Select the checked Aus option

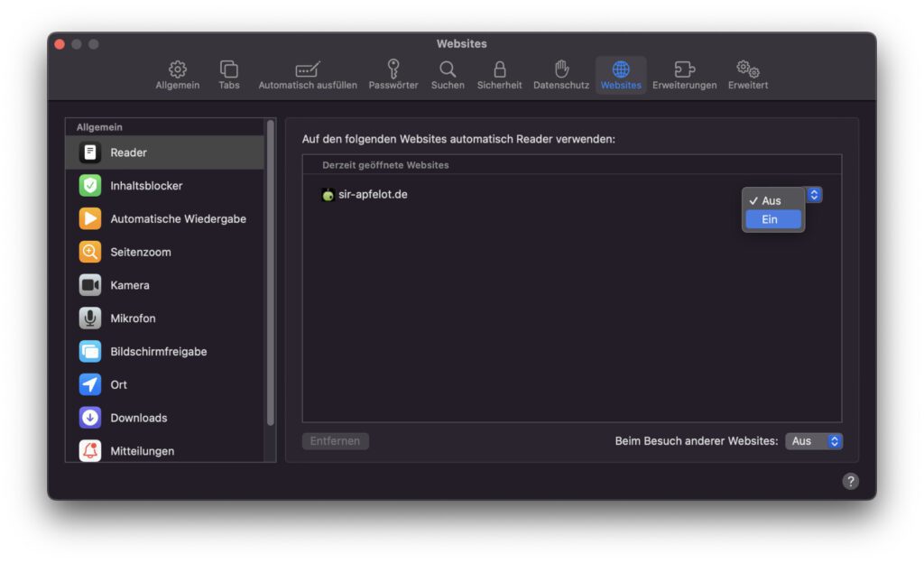point(772,200)
